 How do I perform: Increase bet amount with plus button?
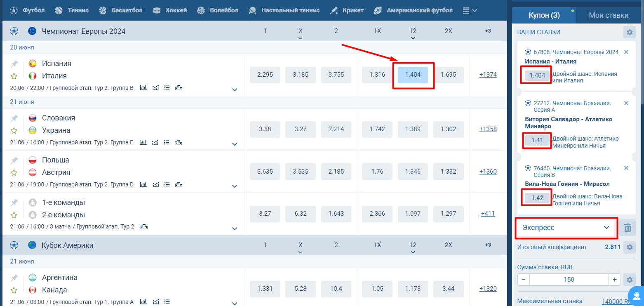click(614, 280)
